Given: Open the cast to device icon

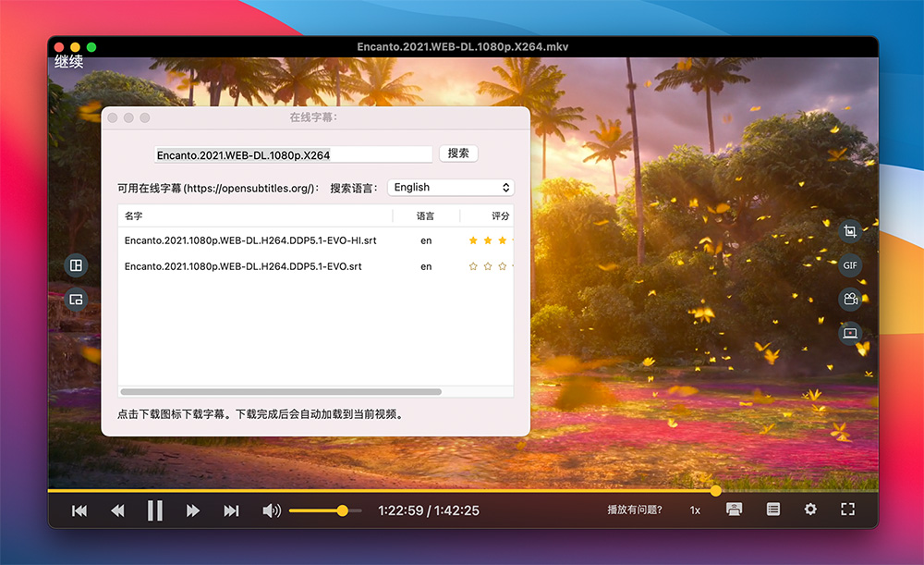Looking at the screenshot, I should tap(735, 510).
